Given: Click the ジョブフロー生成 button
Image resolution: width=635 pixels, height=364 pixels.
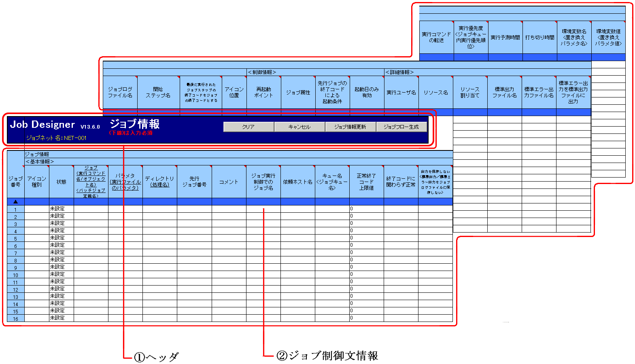Looking at the screenshot, I should coord(401,127).
